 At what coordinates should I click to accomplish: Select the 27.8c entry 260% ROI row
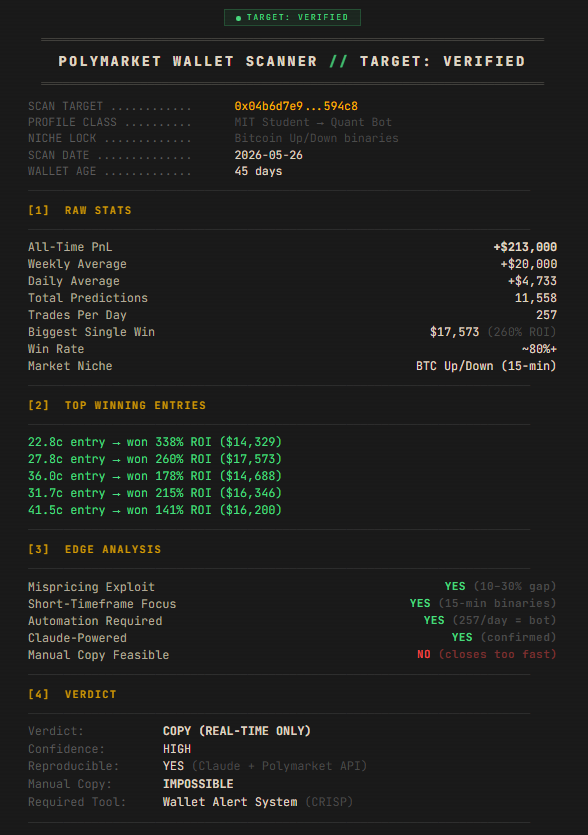[x=155, y=459]
